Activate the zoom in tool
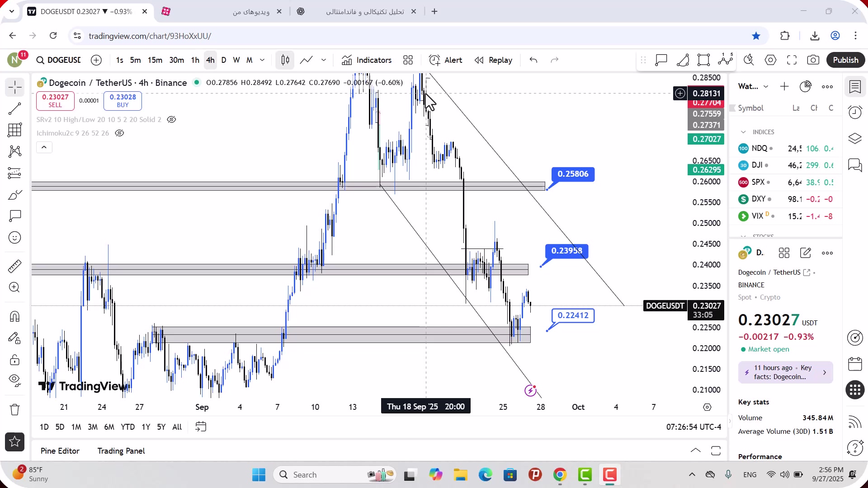This screenshot has height=488, width=868. coord(15,288)
